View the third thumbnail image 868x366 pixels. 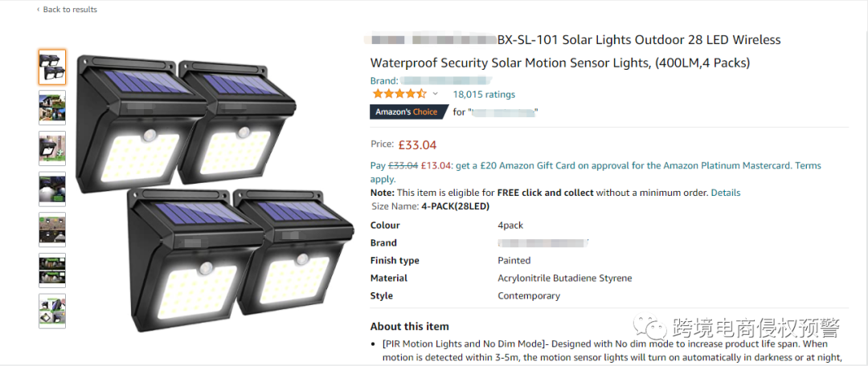point(52,148)
